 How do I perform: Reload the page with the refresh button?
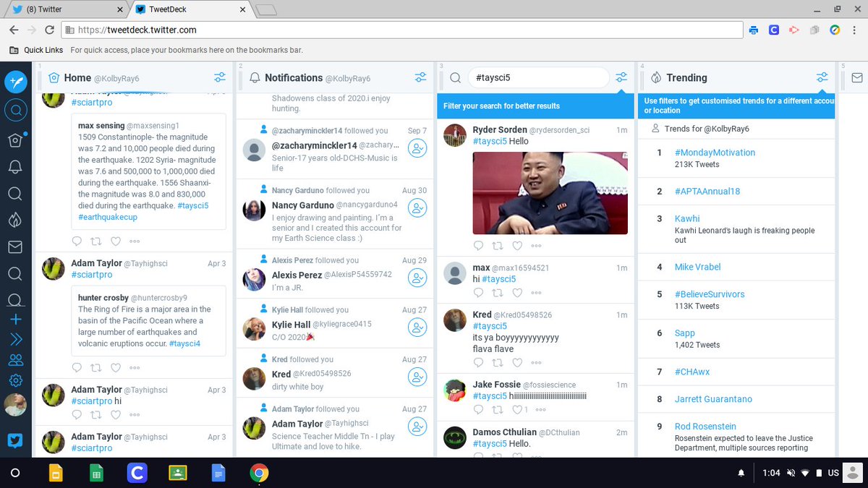click(49, 30)
